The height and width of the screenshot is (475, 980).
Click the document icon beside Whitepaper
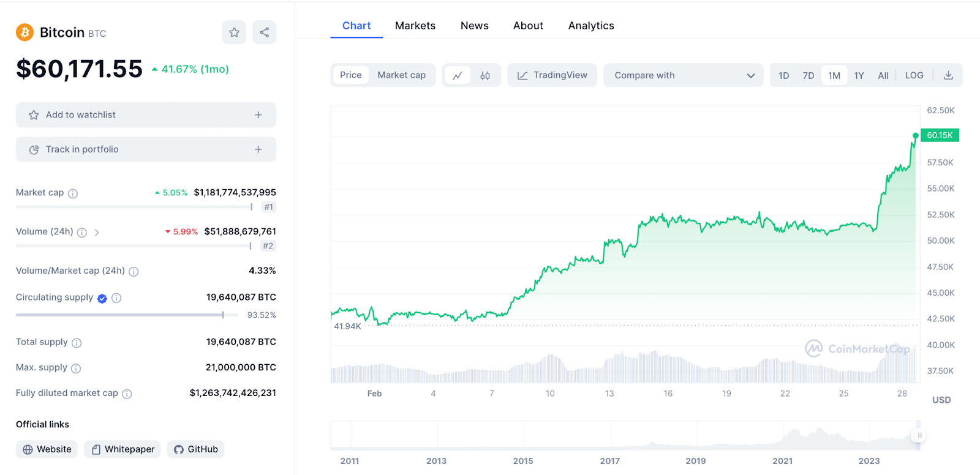[96, 449]
